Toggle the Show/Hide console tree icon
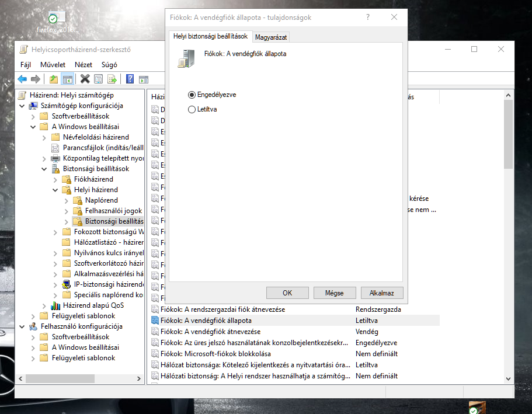 68,79
